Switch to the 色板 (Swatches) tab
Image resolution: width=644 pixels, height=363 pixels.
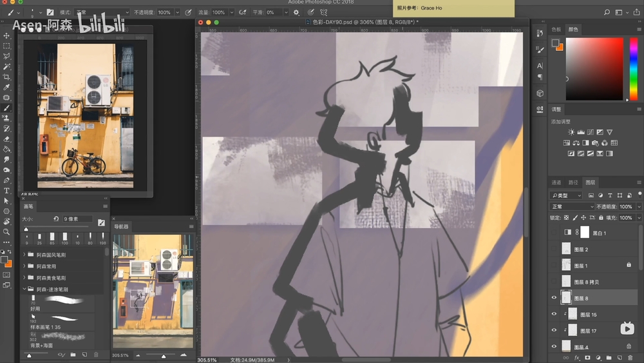(556, 29)
